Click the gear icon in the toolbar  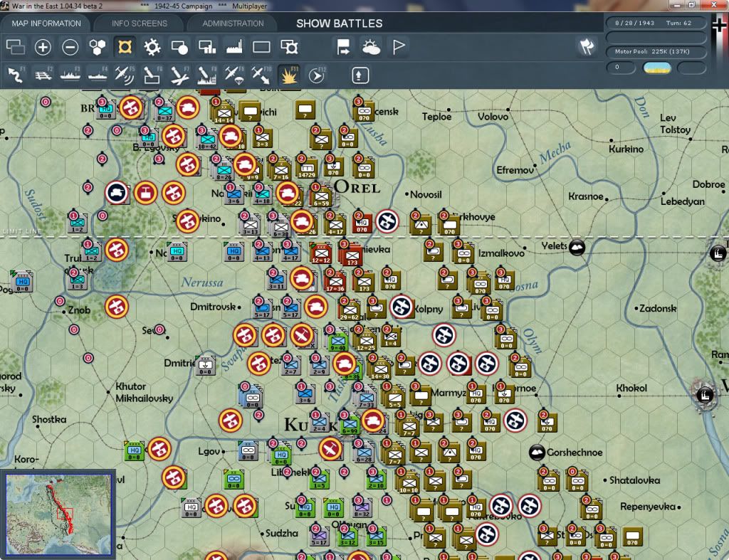pyautogui.click(x=152, y=47)
